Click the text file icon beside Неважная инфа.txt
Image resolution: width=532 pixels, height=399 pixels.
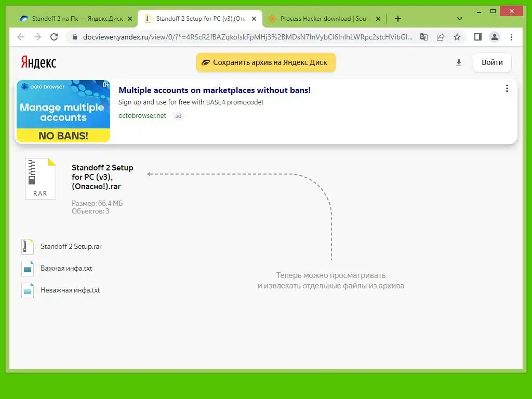click(x=28, y=290)
